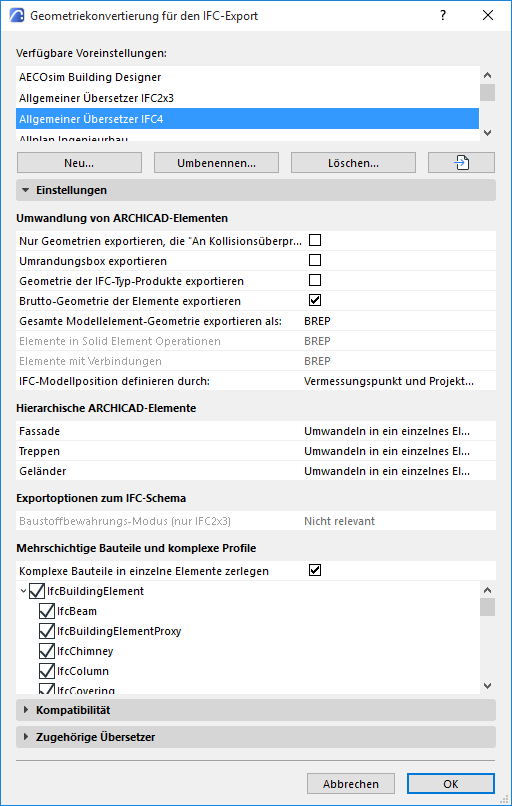Viewport: 512px width, 806px height.
Task: Select preset 'Allgemeiner Übersetzer IFC4'
Action: click(x=247, y=119)
